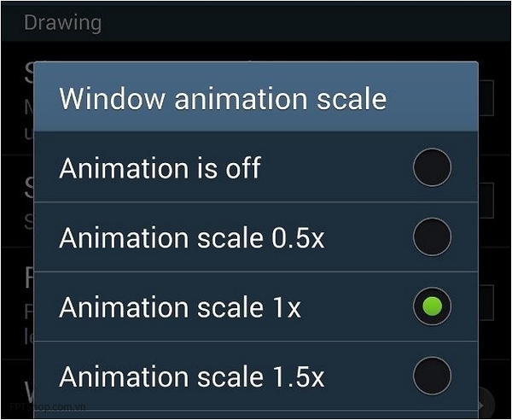
Task: Select the 'Animation is off' radio button
Action: pos(432,167)
